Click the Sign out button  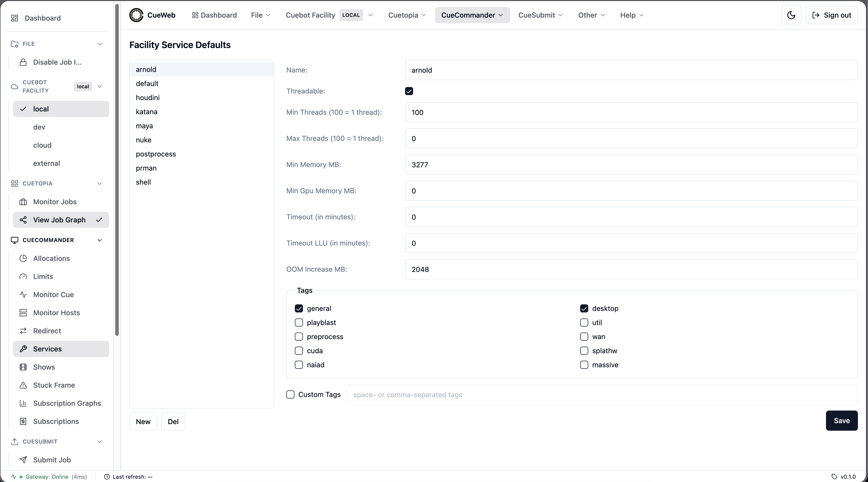tap(832, 15)
